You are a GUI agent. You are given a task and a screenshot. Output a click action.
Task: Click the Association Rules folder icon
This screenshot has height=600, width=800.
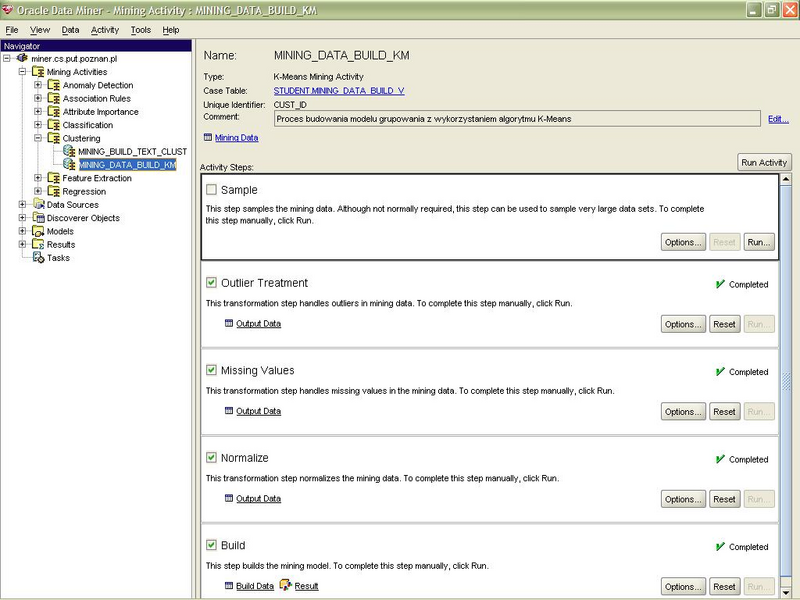[54, 98]
